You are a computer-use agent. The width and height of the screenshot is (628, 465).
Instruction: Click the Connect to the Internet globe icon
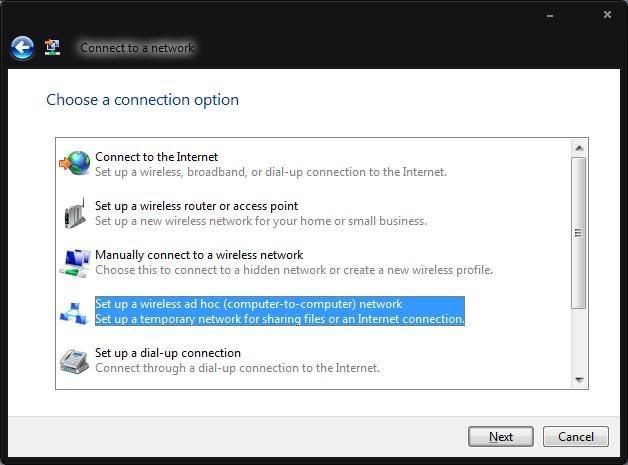(74, 163)
